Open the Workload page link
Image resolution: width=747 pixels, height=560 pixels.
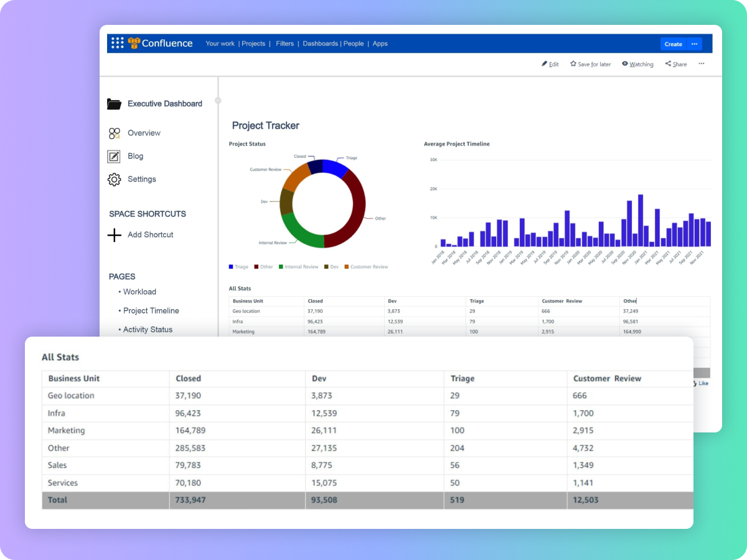(139, 292)
